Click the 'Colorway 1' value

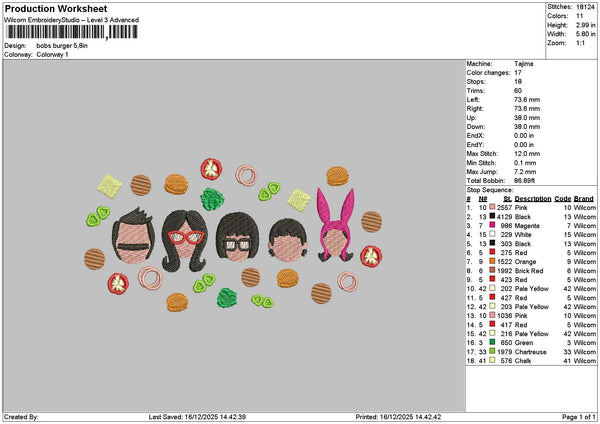[x=52, y=55]
